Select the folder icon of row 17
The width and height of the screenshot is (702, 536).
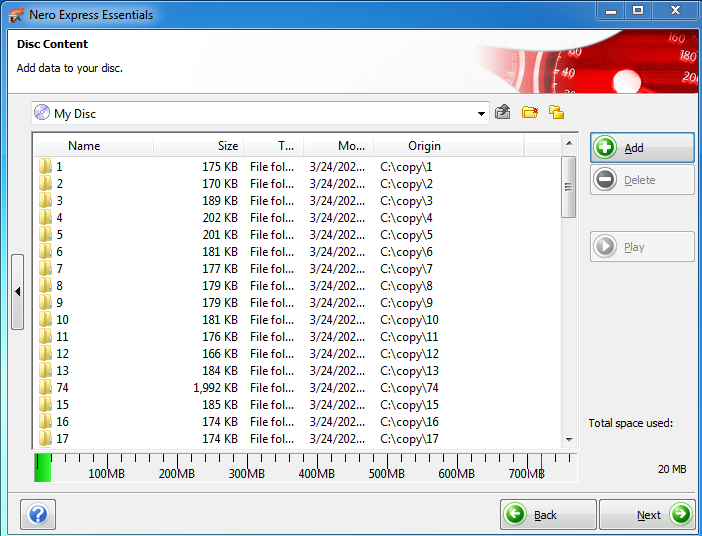(45, 439)
